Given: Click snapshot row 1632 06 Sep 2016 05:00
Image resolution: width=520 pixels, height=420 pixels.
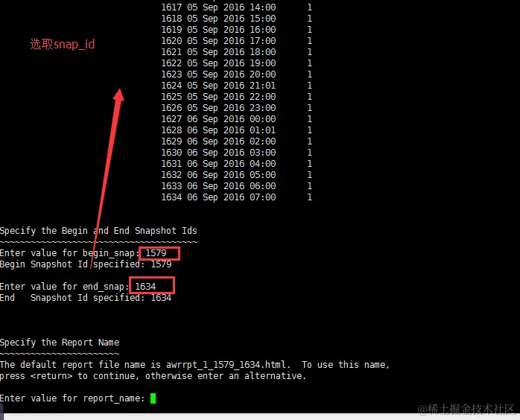Looking at the screenshot, I should pos(236,175).
